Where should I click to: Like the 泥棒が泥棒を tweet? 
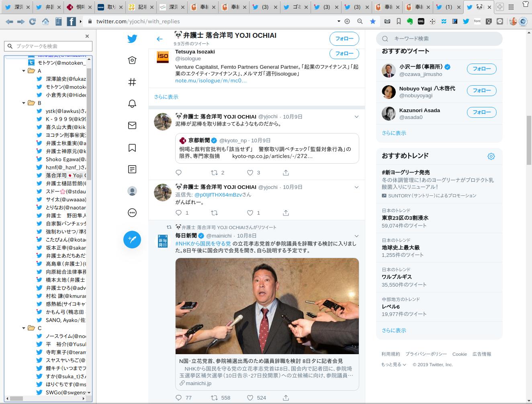(250, 172)
